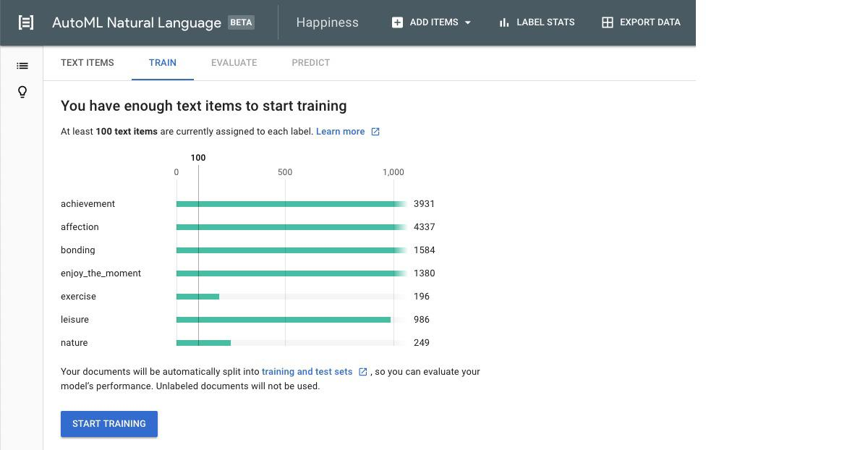
Task: Click the count 1380 for enjoy_the_moment
Action: pos(425,273)
